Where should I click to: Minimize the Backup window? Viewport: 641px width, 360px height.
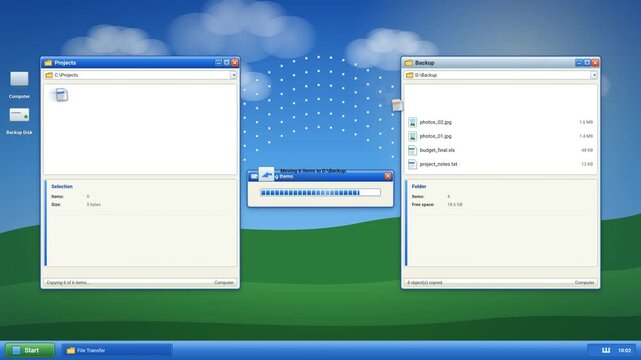[579, 63]
